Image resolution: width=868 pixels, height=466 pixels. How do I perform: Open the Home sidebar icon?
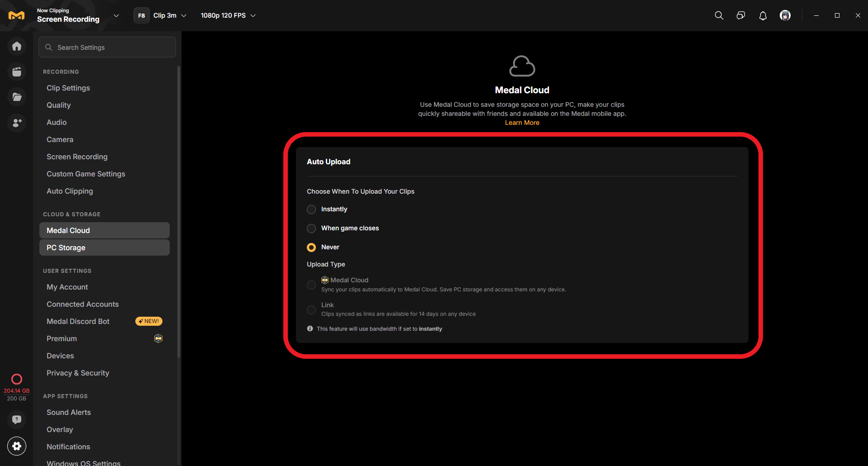click(17, 46)
